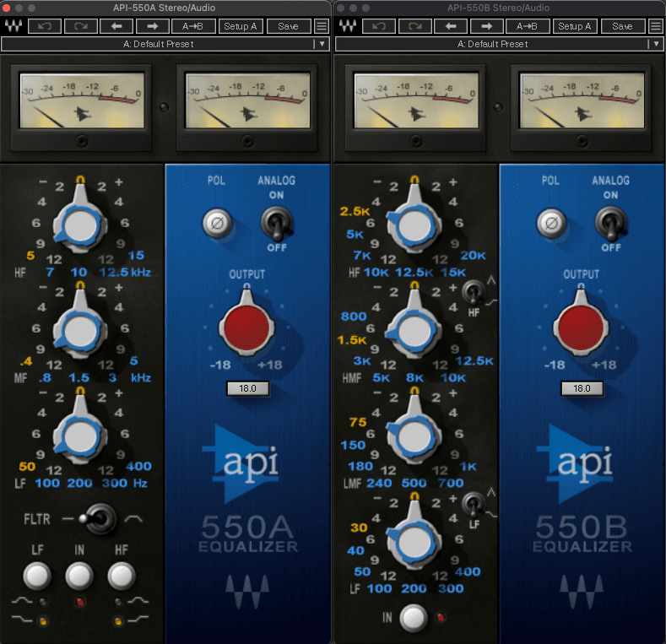
Task: Click the 550B right VU meter
Action: pyautogui.click(x=582, y=100)
